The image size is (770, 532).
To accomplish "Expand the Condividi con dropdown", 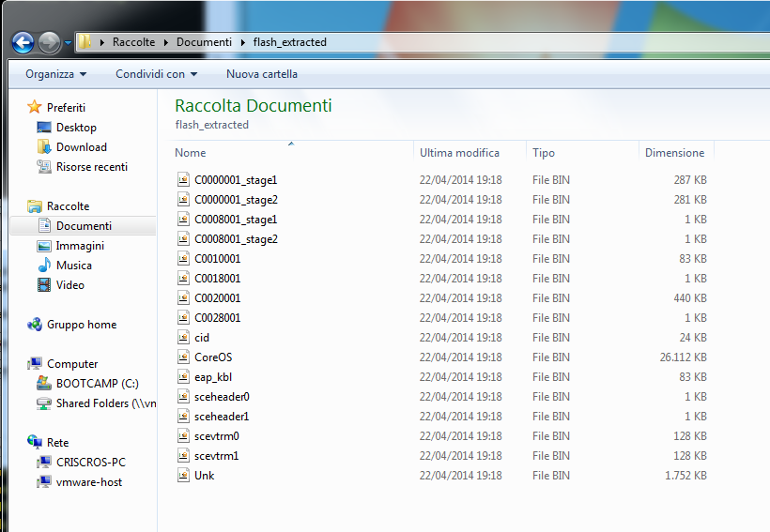I will pos(156,74).
